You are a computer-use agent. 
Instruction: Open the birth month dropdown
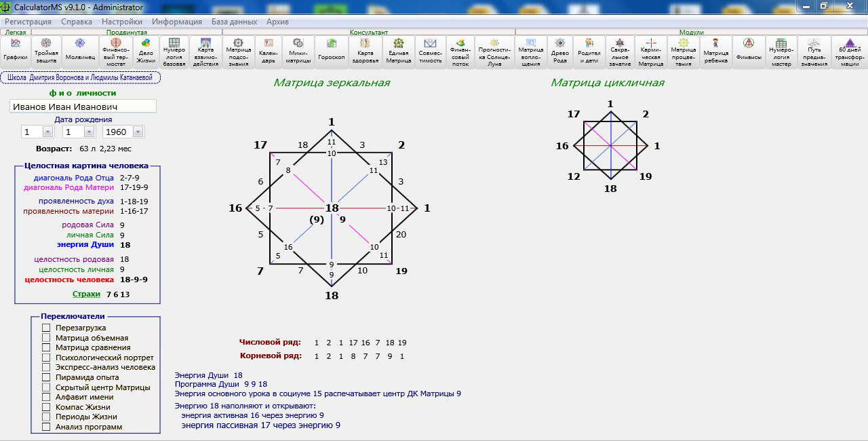89,132
